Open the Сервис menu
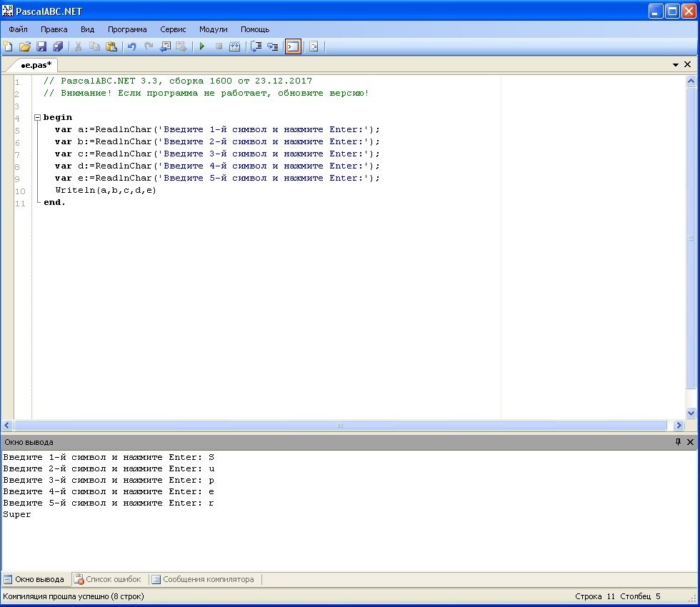Viewport: 700px width, 607px height. click(173, 29)
